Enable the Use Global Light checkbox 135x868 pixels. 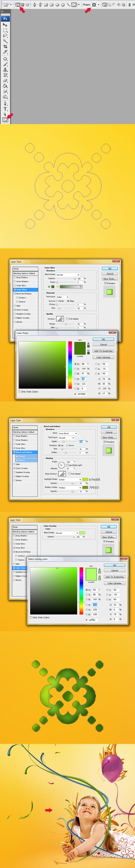point(67,465)
